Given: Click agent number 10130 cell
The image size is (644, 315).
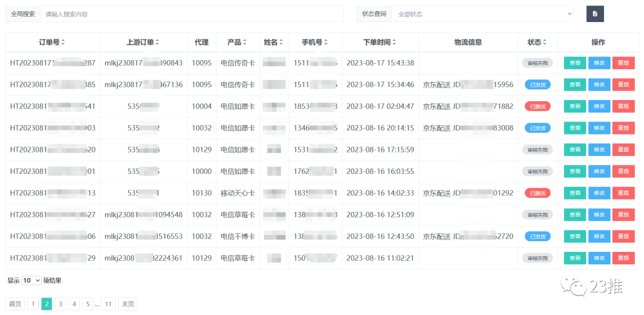Looking at the screenshot, I should (202, 193).
